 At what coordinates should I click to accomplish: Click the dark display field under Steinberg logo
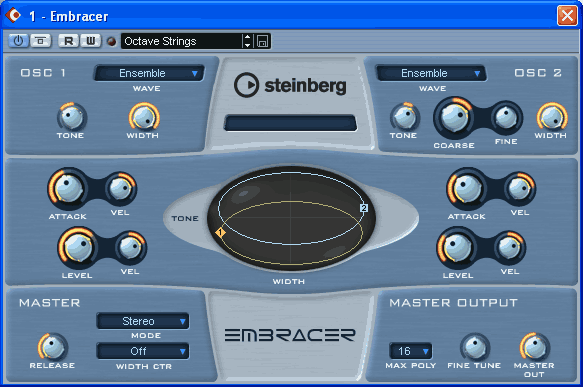pyautogui.click(x=290, y=123)
